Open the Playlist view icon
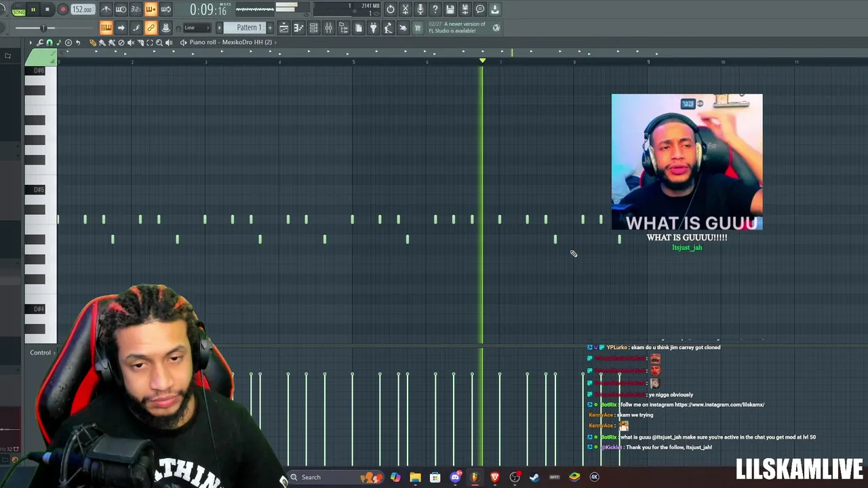Viewport: 868px width, 488px height. [x=283, y=28]
